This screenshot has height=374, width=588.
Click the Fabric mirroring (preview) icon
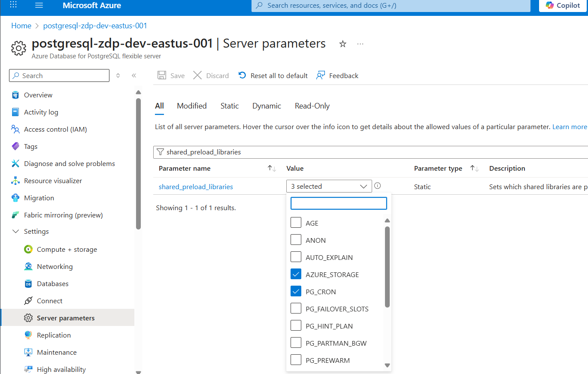click(15, 215)
